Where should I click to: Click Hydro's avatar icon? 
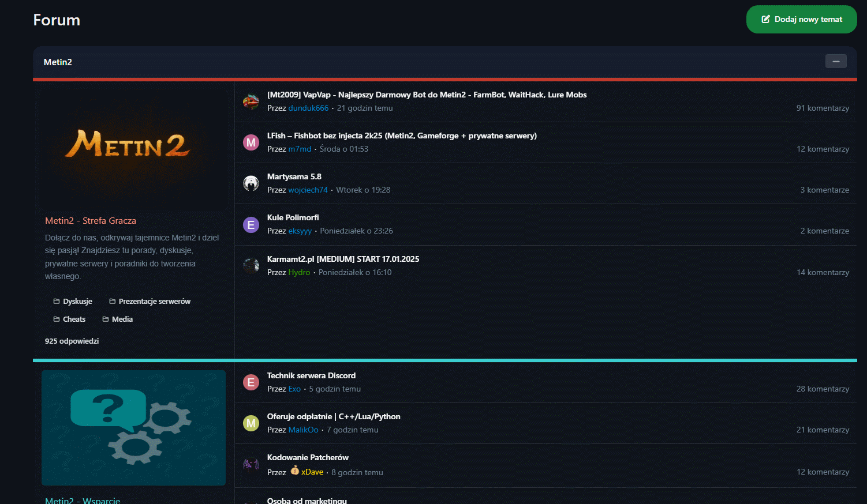point(251,266)
